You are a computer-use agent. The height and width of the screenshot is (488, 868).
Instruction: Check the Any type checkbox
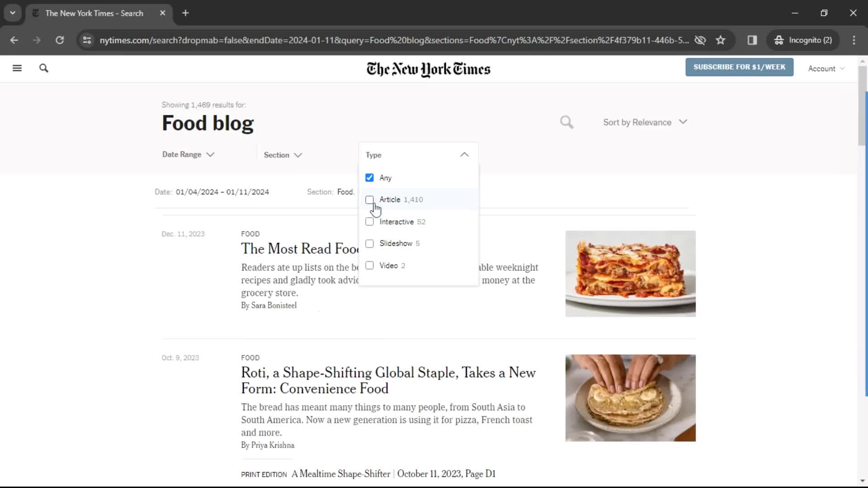pos(369,178)
